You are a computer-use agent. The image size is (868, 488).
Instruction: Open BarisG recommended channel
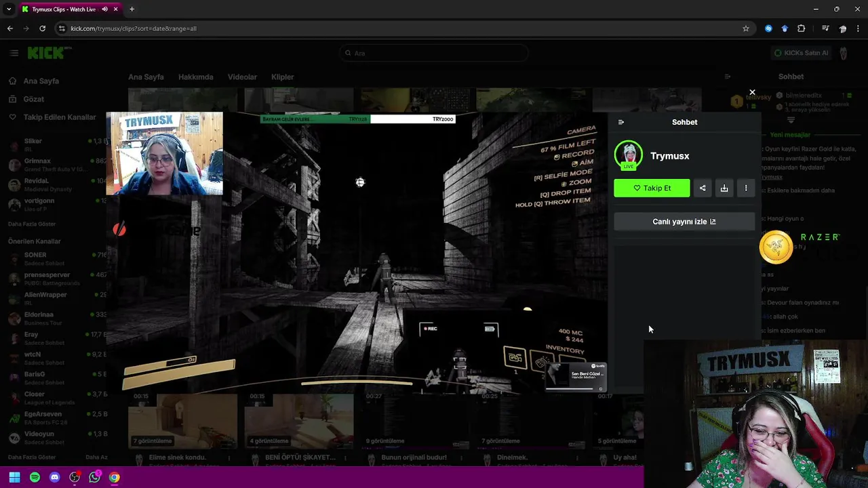(58, 378)
